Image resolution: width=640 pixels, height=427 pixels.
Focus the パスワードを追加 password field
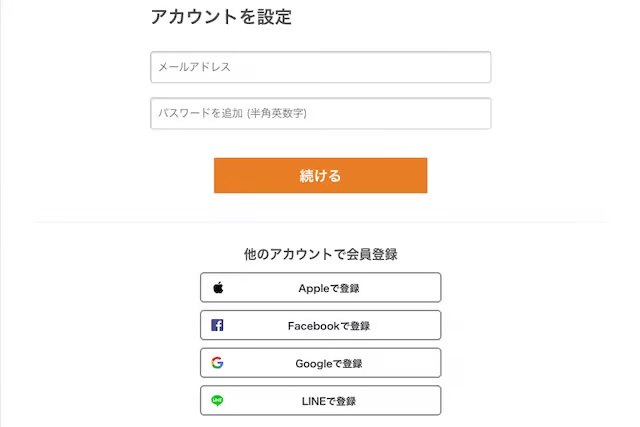point(320,113)
